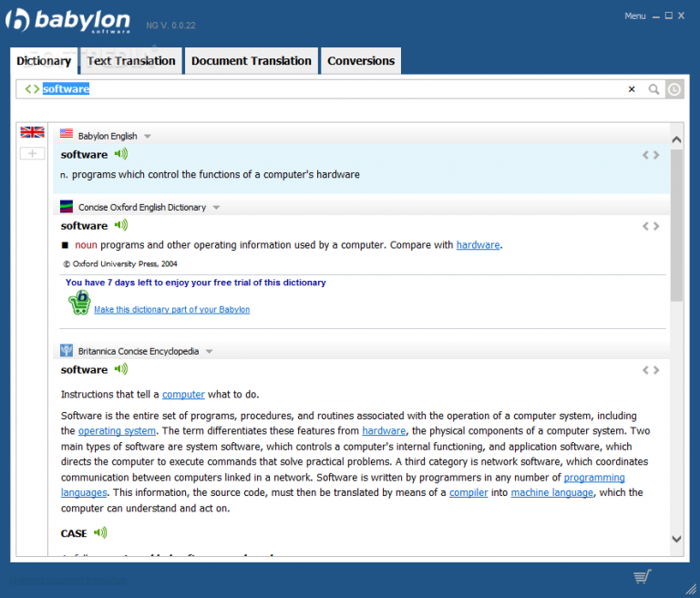This screenshot has height=598, width=700.
Task: Switch to the Dictionary tab
Action: coord(44,61)
